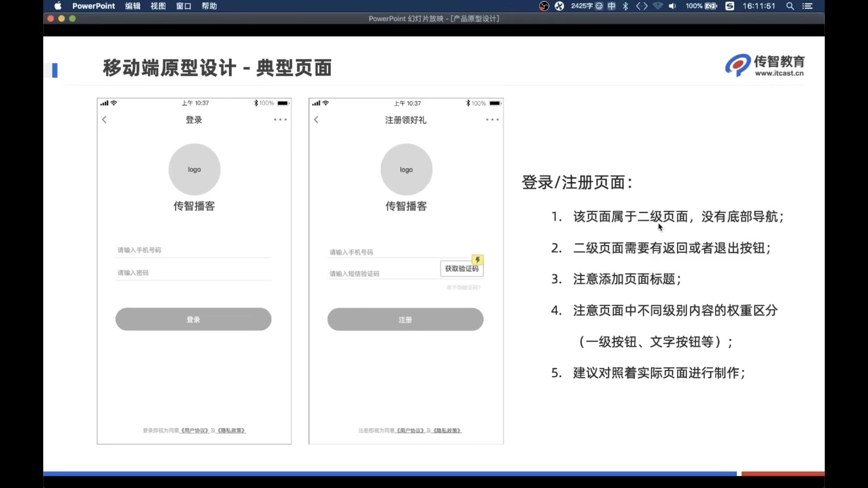
Task: Click the Sogou input method icon
Action: pos(730,6)
